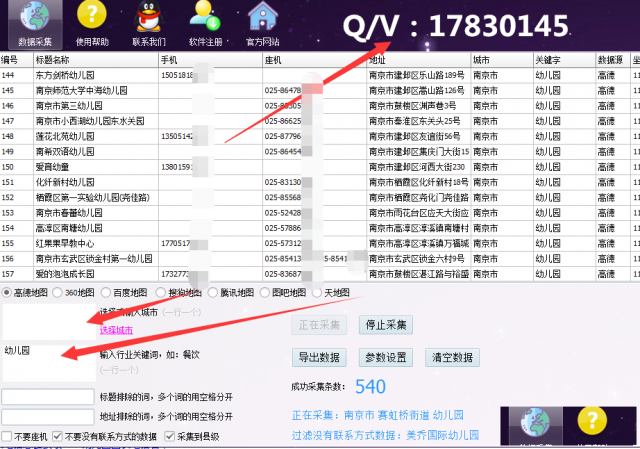Select the 高德地图 radio option
This screenshot has width=640, height=449.
click(x=7, y=292)
